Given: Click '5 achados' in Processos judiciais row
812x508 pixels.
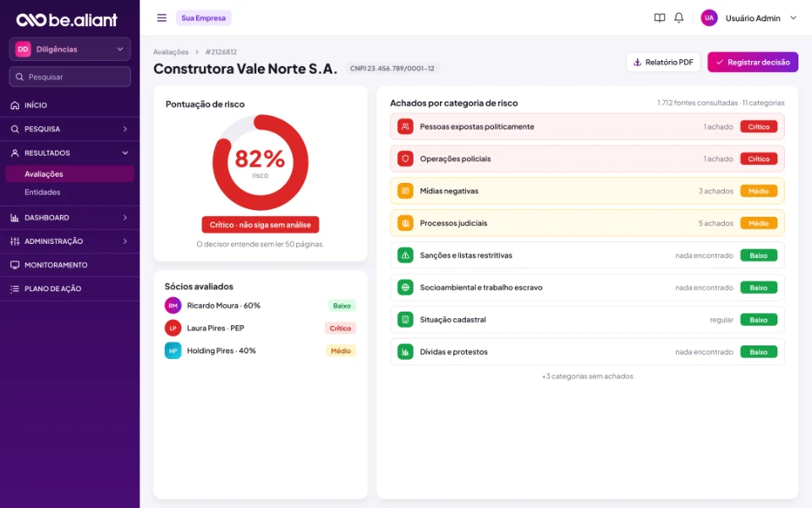Looking at the screenshot, I should click(x=716, y=224).
